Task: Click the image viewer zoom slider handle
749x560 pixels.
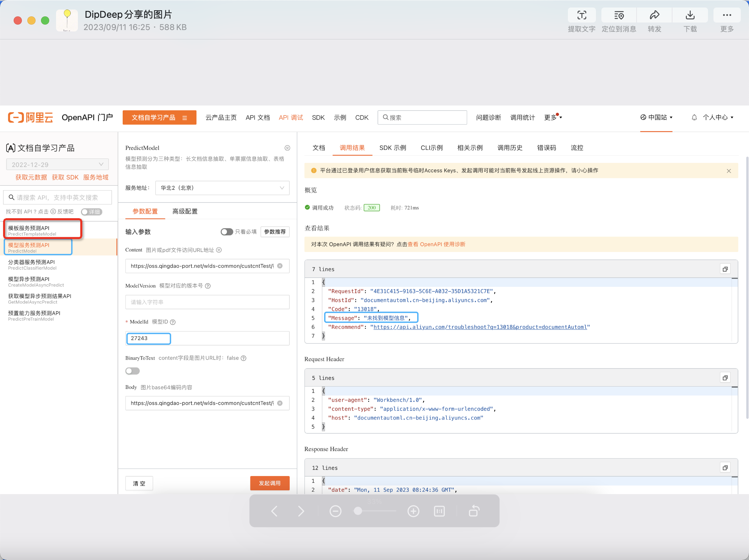Action: [358, 511]
